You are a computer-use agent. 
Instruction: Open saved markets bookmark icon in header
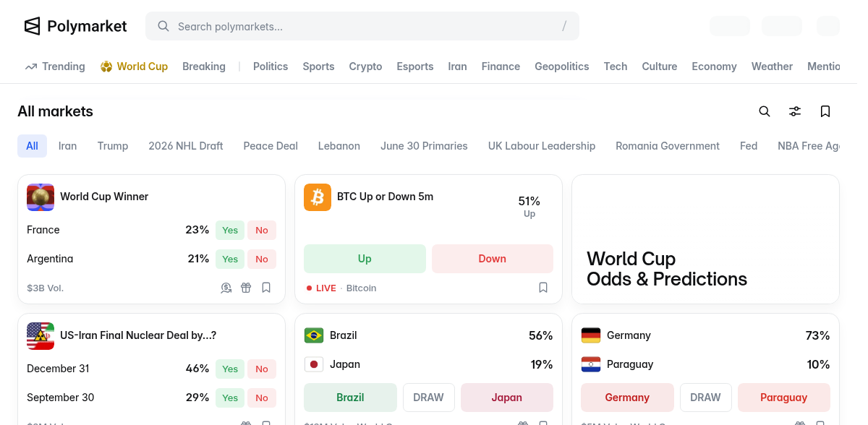point(825,111)
